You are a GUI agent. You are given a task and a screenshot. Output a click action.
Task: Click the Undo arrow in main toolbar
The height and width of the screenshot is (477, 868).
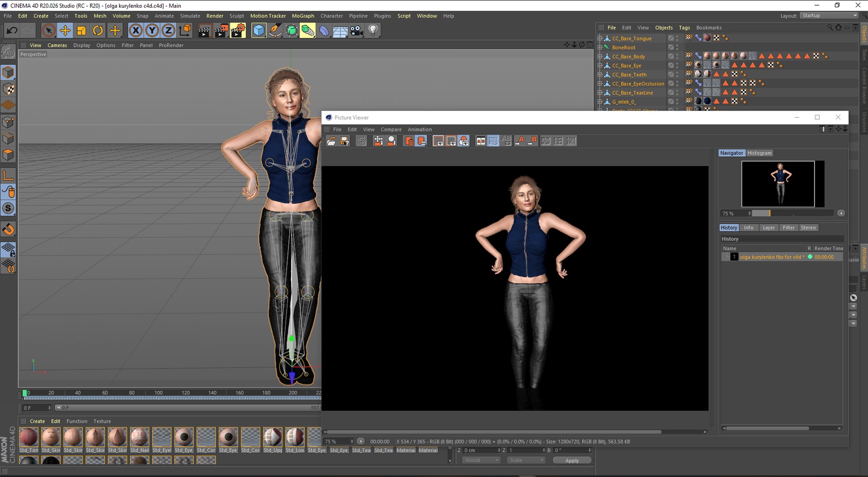coord(12,30)
